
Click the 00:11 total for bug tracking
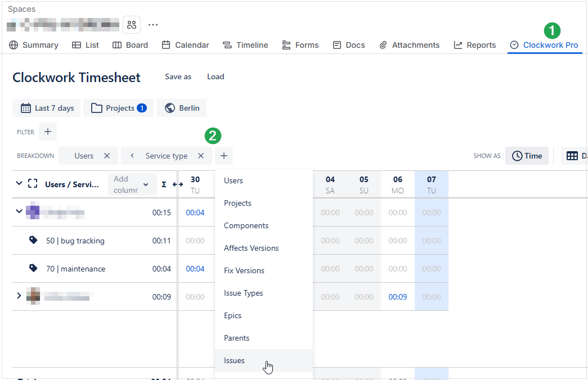click(161, 241)
